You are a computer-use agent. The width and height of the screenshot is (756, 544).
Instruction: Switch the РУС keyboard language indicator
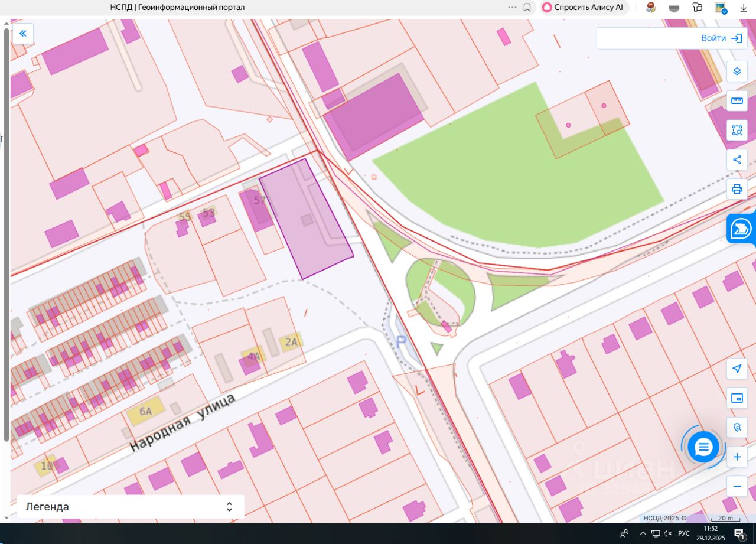coord(684,534)
